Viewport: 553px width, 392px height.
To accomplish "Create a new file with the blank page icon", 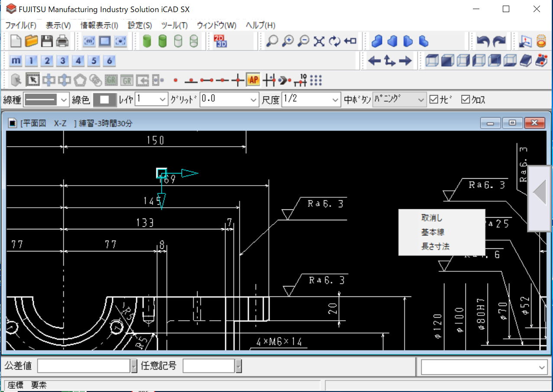I will 16,41.
